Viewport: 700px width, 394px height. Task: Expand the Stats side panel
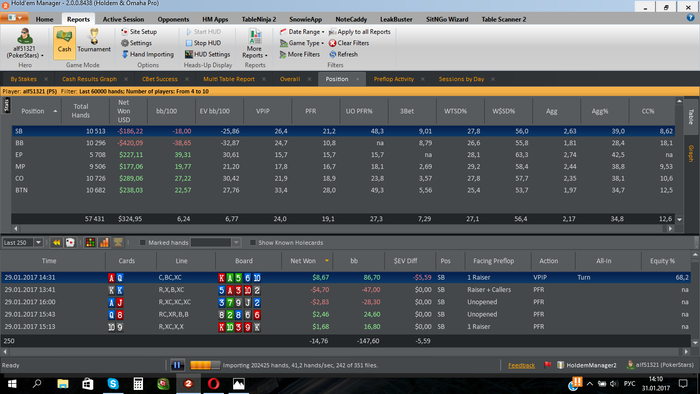pos(6,105)
